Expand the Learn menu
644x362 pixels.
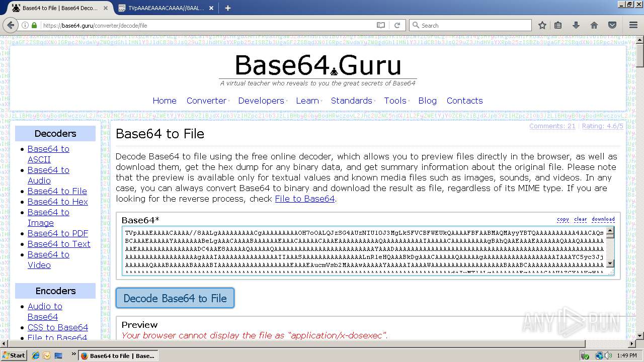(x=308, y=101)
